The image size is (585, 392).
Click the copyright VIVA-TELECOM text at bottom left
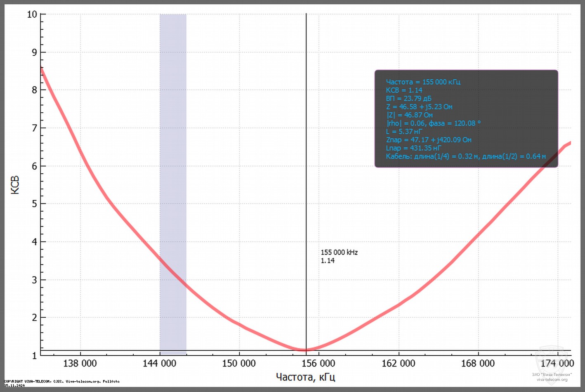coord(62,382)
